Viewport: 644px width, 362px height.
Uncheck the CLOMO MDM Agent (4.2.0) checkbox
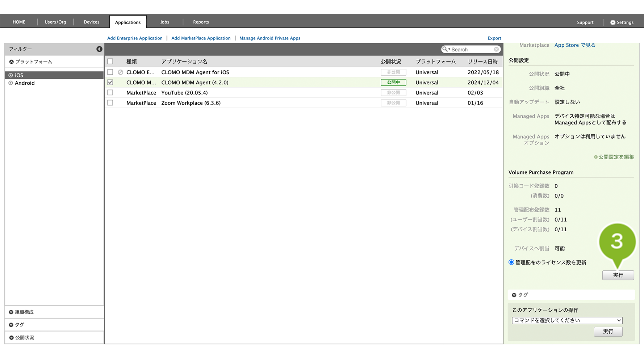click(110, 83)
